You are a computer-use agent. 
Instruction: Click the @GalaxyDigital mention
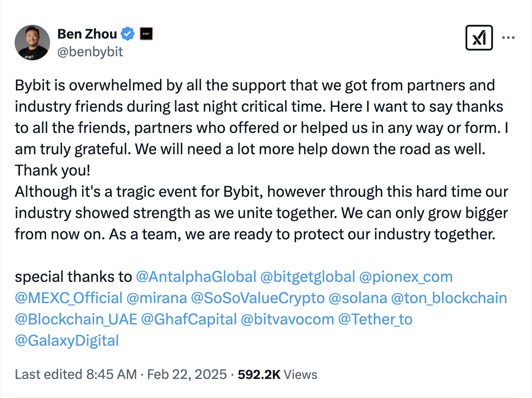click(66, 340)
